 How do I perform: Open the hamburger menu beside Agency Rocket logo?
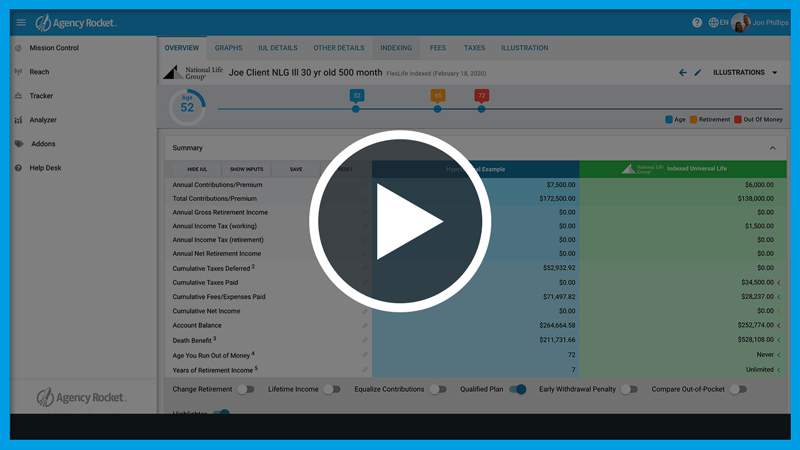pyautogui.click(x=21, y=23)
